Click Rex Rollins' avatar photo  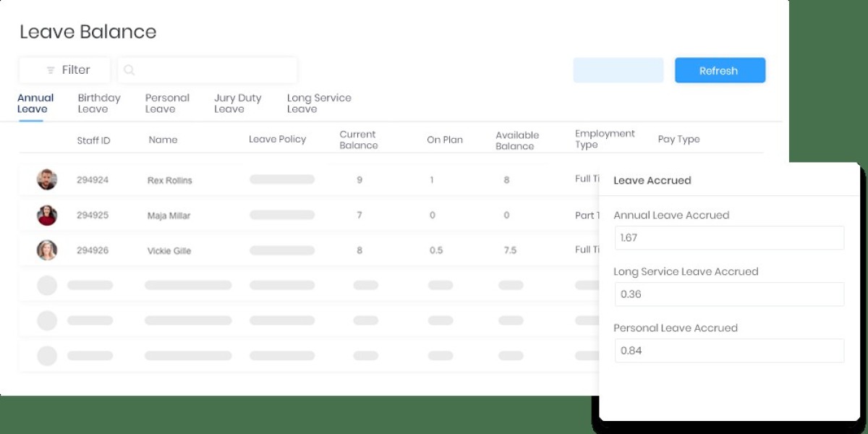47,179
